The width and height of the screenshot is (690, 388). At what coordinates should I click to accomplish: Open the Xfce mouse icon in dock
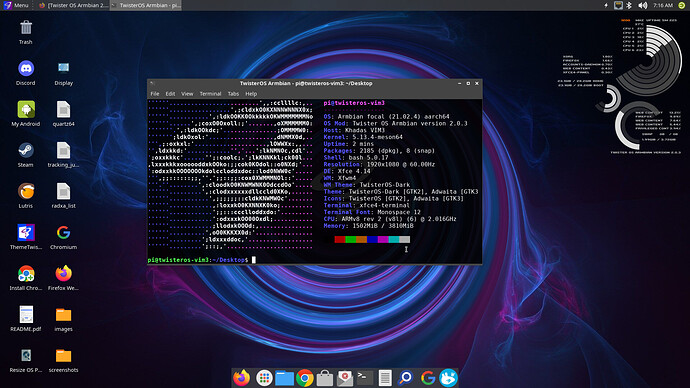tap(448, 378)
